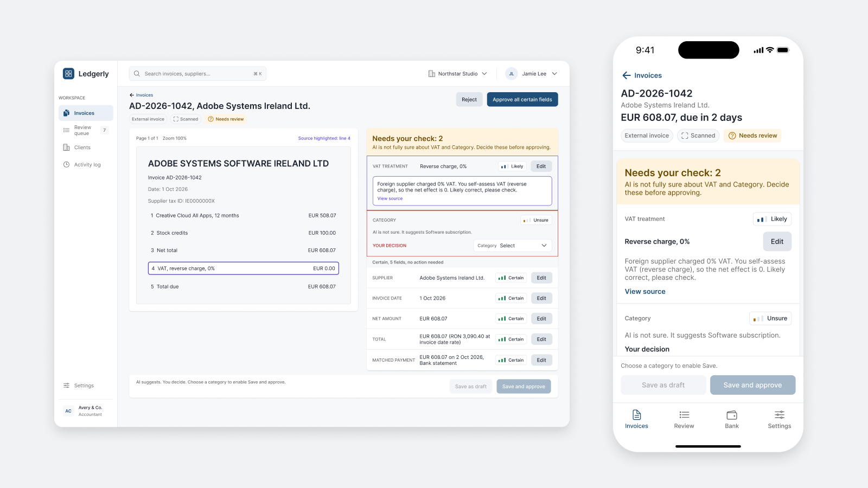Click desktop Needs review tag icon
The image size is (868, 488).
pos(211,119)
